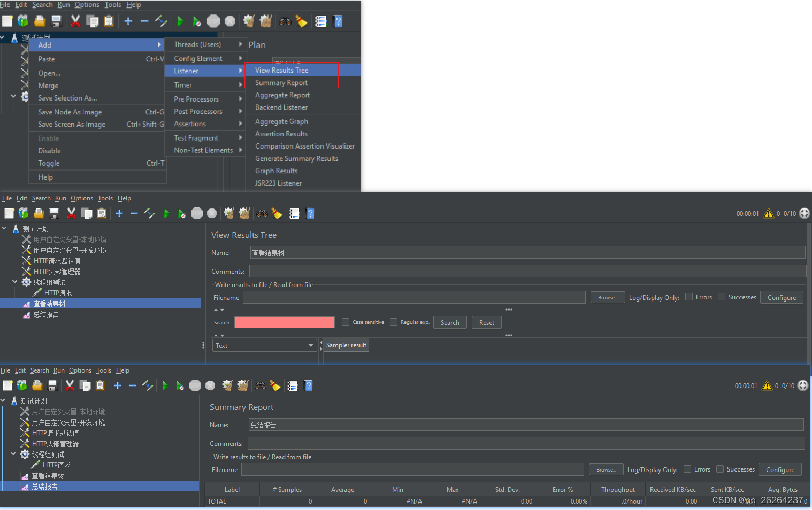Collapse the 线程组测试 node in View Results Tree window
Screen dimensions: 812x510
pos(15,282)
